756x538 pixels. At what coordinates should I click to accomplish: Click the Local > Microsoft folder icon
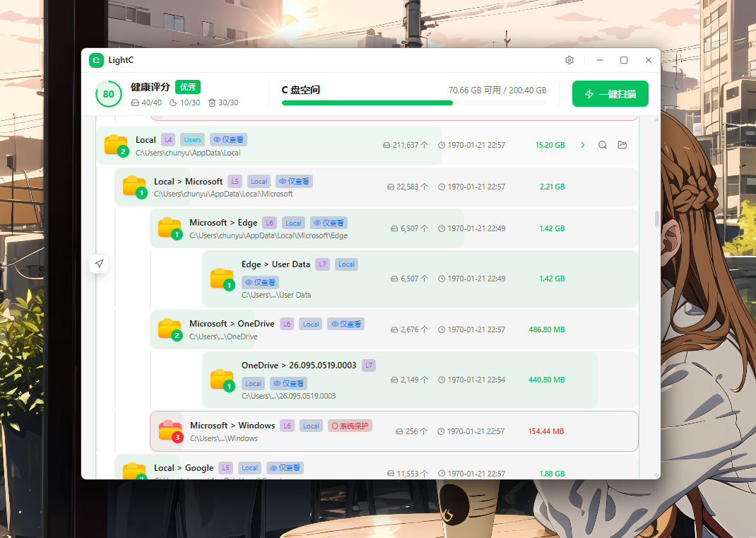[134, 187]
